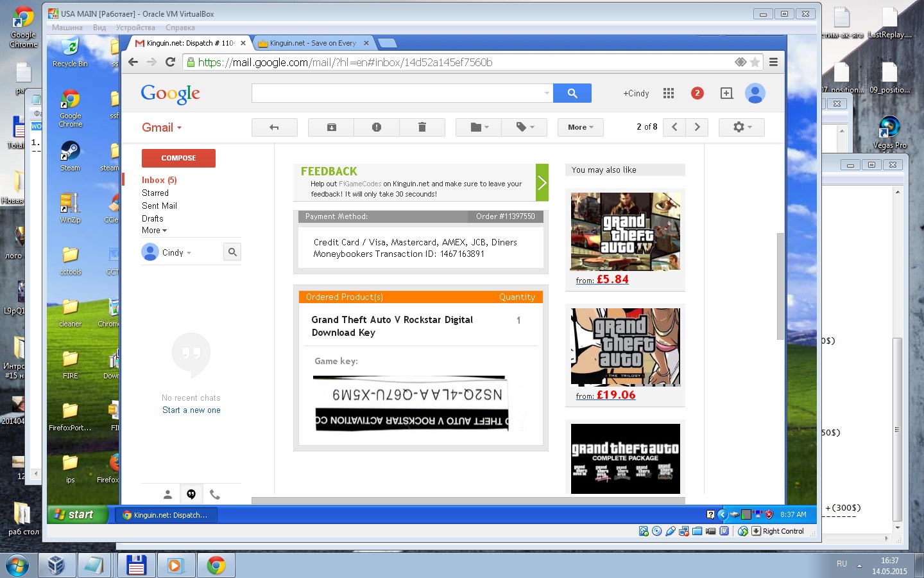Viewport: 924px width, 578px height.
Task: Click the Start a new one chat link
Action: click(191, 410)
